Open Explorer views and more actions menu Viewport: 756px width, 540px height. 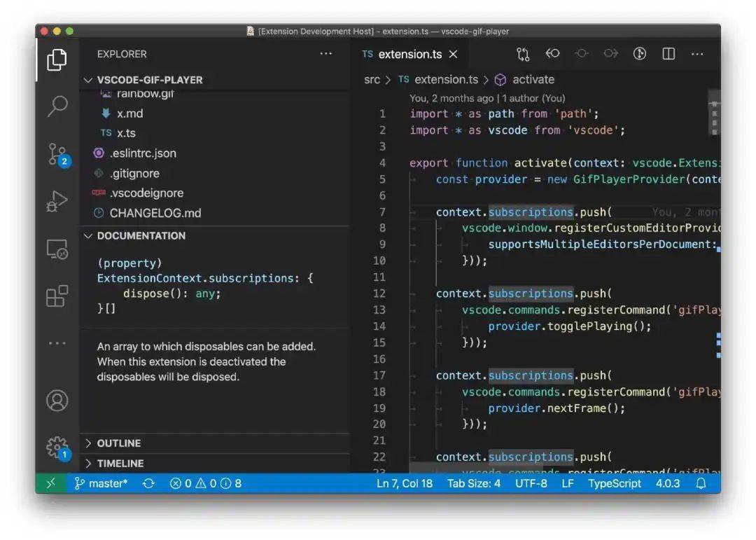point(326,53)
